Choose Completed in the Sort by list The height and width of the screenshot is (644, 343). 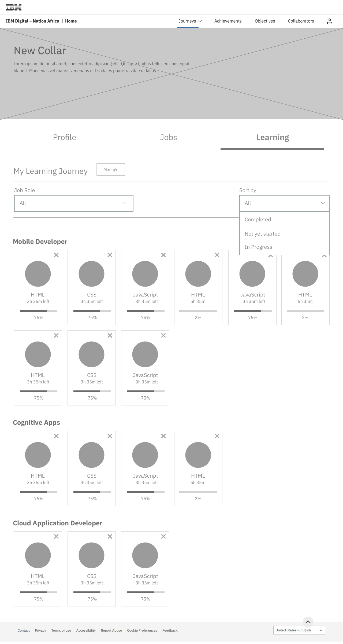284,219
